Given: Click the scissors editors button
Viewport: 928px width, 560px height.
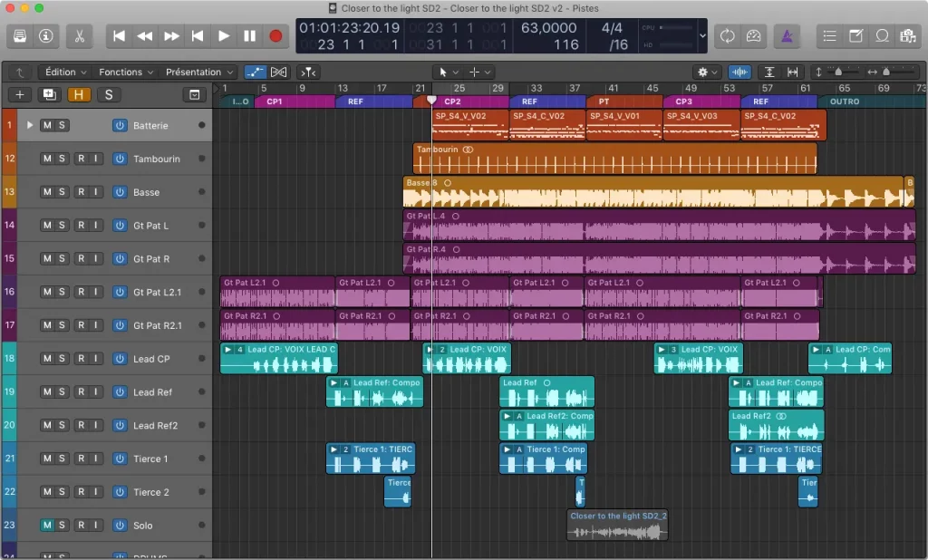Looking at the screenshot, I should point(79,36).
